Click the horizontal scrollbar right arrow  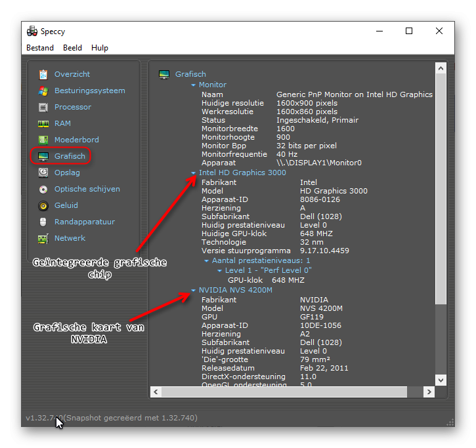click(429, 392)
